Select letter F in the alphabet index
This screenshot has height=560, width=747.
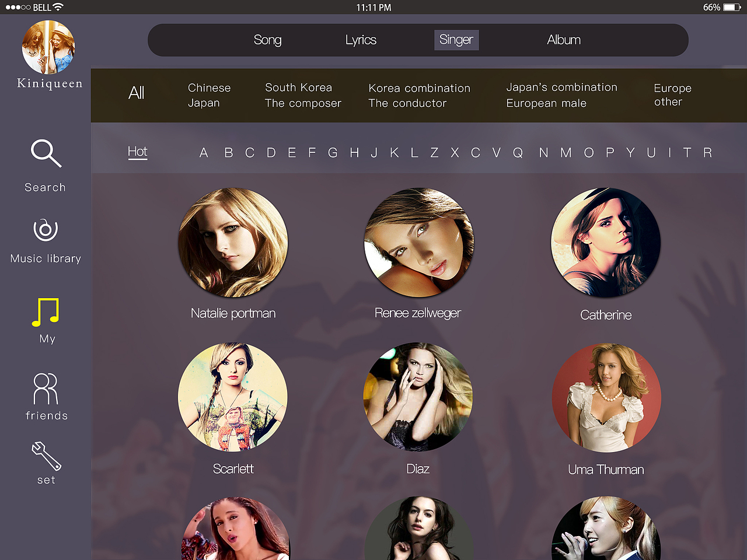[312, 153]
